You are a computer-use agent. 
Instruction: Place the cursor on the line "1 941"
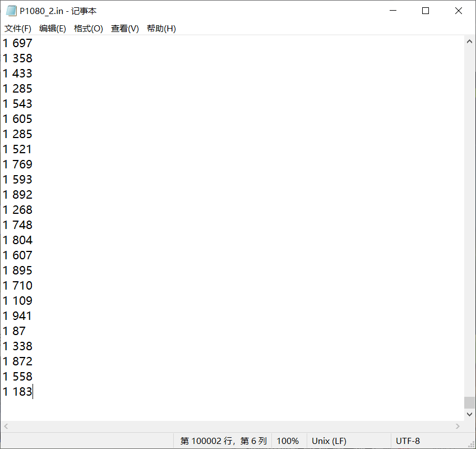tap(18, 316)
